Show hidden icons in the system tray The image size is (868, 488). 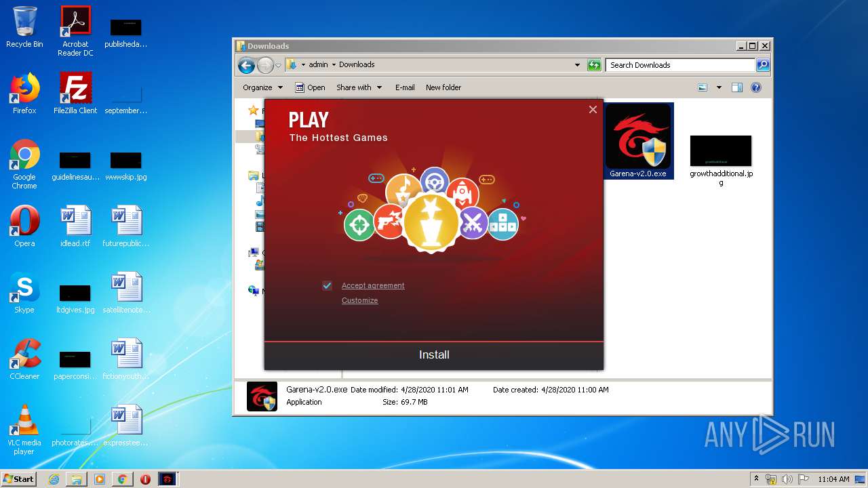pos(757,479)
